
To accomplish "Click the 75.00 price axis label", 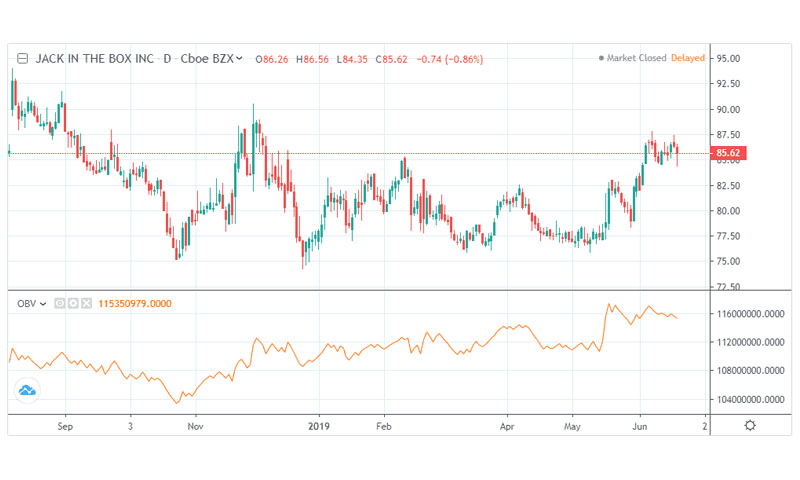I will pos(729,261).
